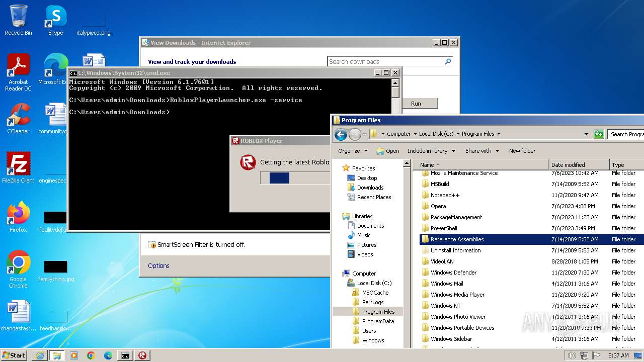Open Share with dropdown
The image size is (644, 362).
(482, 151)
